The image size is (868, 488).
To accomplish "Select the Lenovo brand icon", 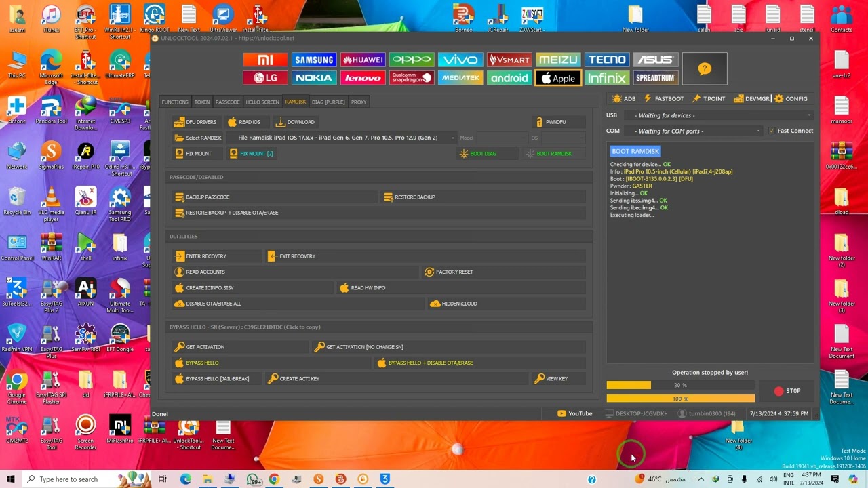I will pos(363,78).
